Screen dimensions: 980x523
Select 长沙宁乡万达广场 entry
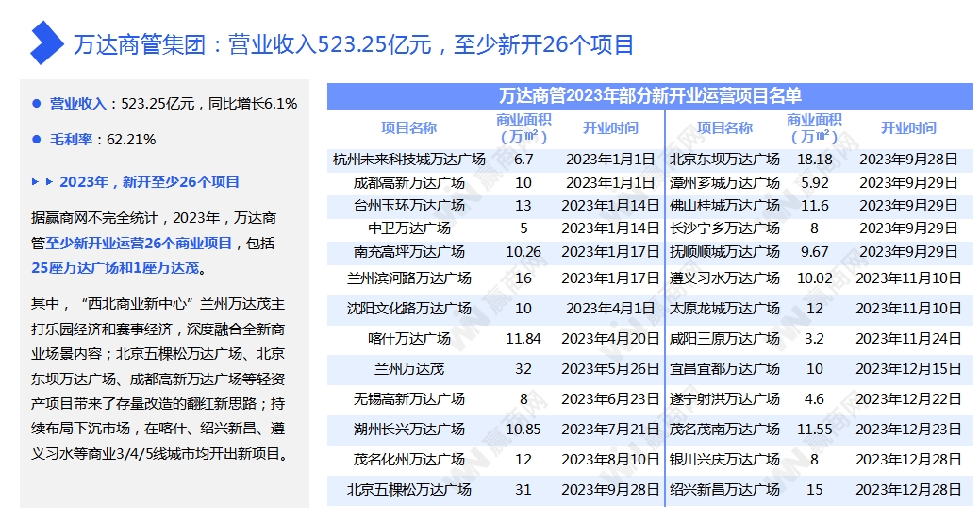725,228
